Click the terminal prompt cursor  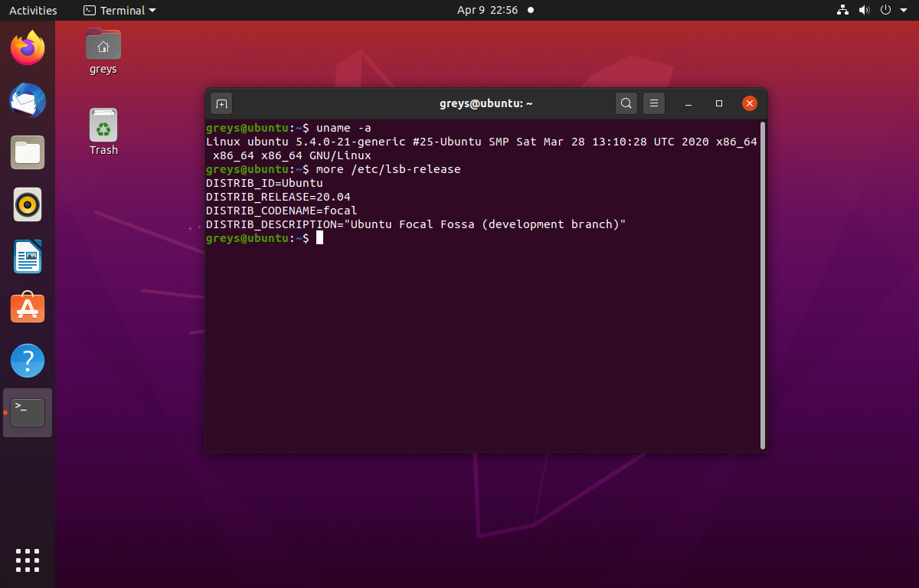[x=319, y=238]
